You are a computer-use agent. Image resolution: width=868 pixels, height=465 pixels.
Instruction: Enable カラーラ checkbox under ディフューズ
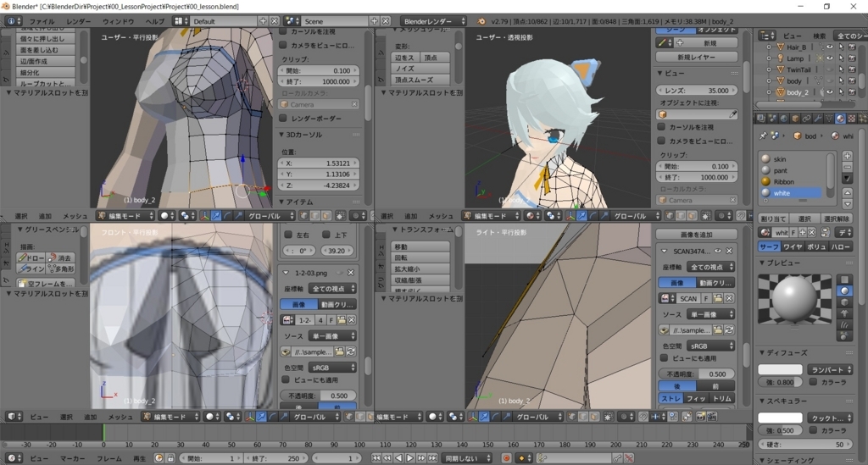coord(813,382)
